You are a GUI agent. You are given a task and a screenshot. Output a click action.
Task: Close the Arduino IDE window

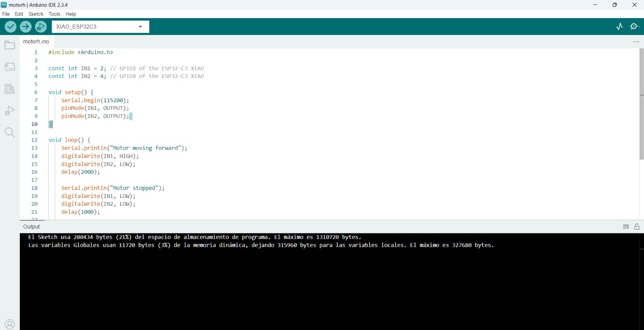(x=634, y=5)
